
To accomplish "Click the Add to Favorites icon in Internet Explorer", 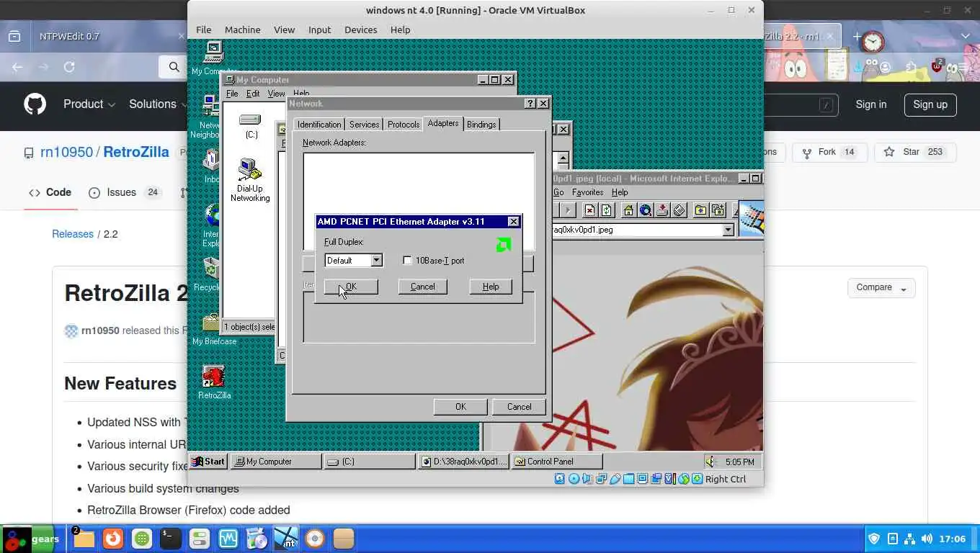I will point(718,210).
